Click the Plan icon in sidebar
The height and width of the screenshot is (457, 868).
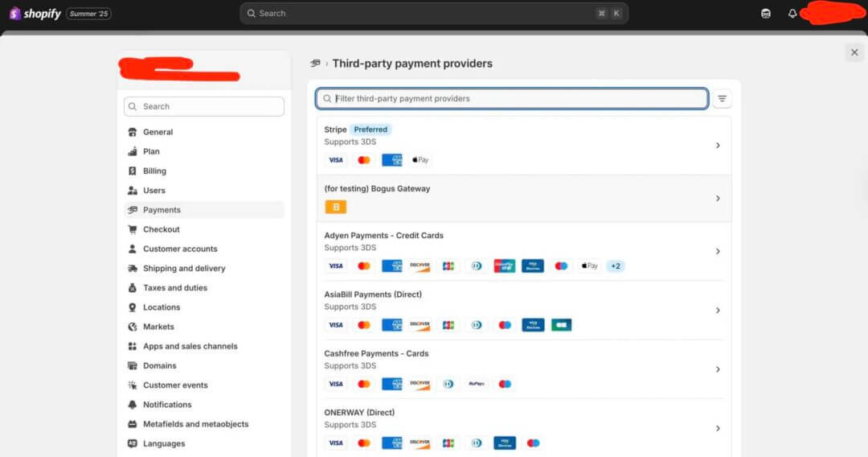click(x=133, y=151)
